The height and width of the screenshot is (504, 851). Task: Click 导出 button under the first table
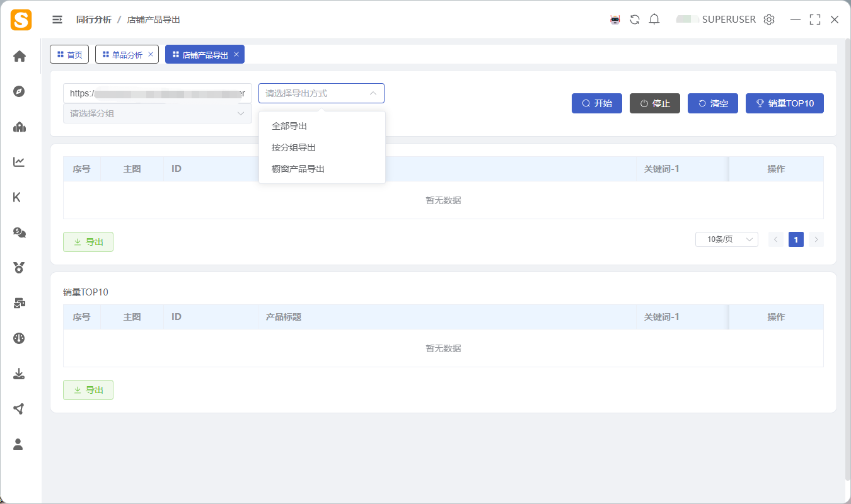coord(88,242)
